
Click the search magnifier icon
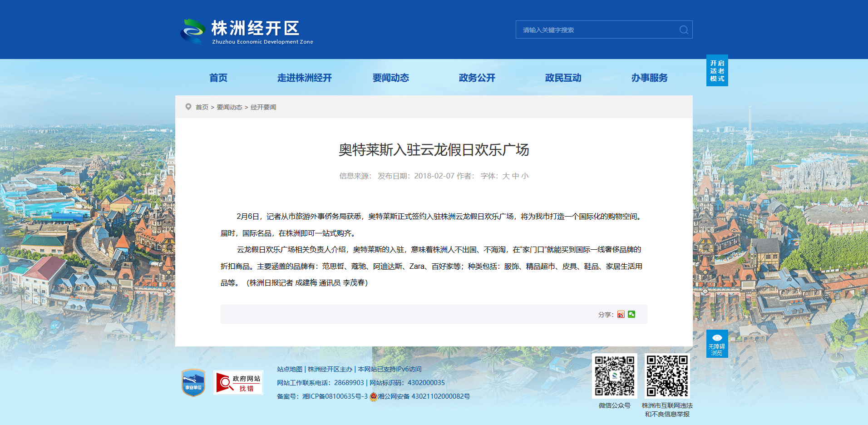tap(684, 30)
